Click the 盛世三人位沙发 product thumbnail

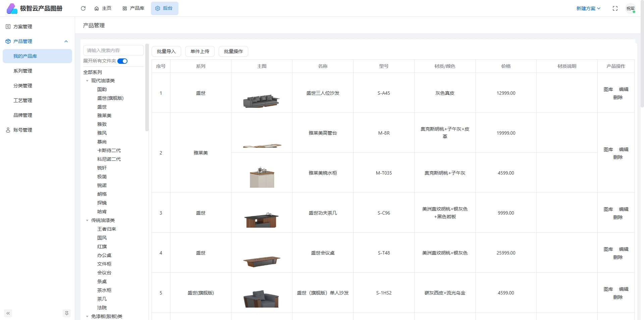[261, 100]
